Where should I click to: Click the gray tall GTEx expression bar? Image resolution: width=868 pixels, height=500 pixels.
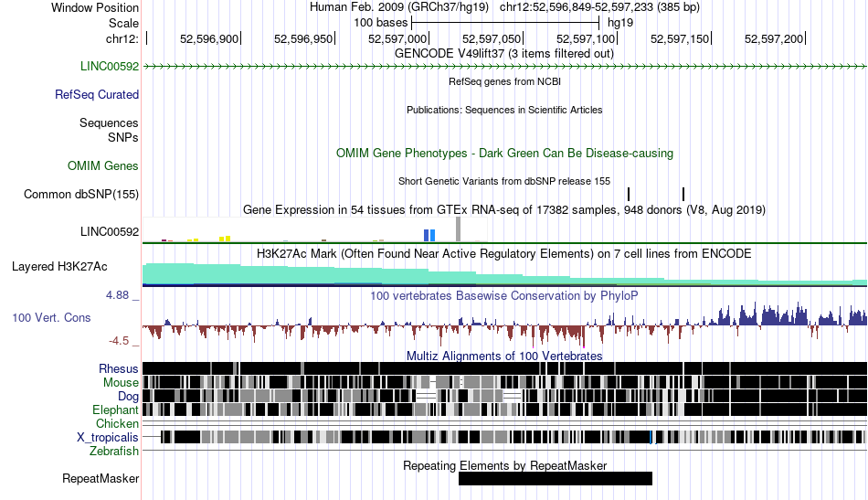[458, 229]
